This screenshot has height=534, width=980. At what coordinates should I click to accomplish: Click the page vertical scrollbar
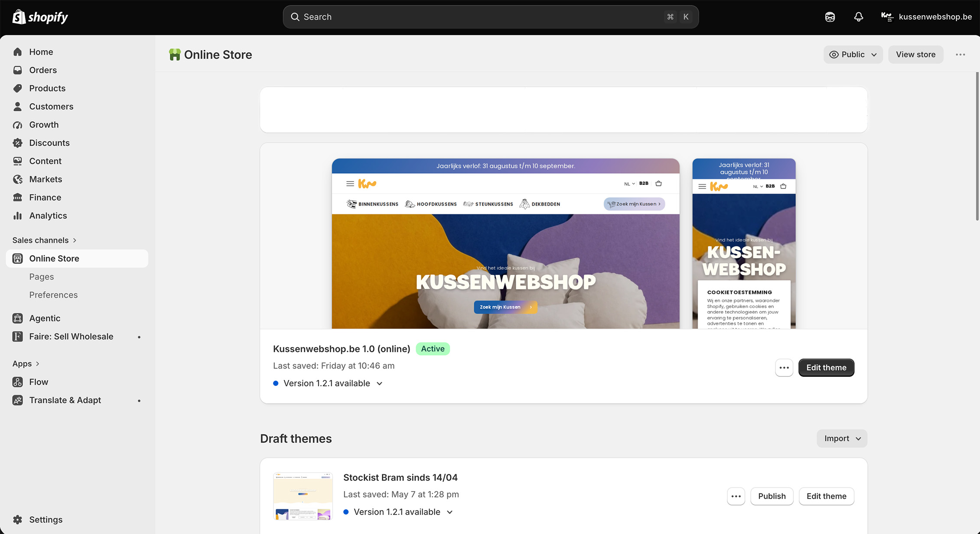coord(977,146)
